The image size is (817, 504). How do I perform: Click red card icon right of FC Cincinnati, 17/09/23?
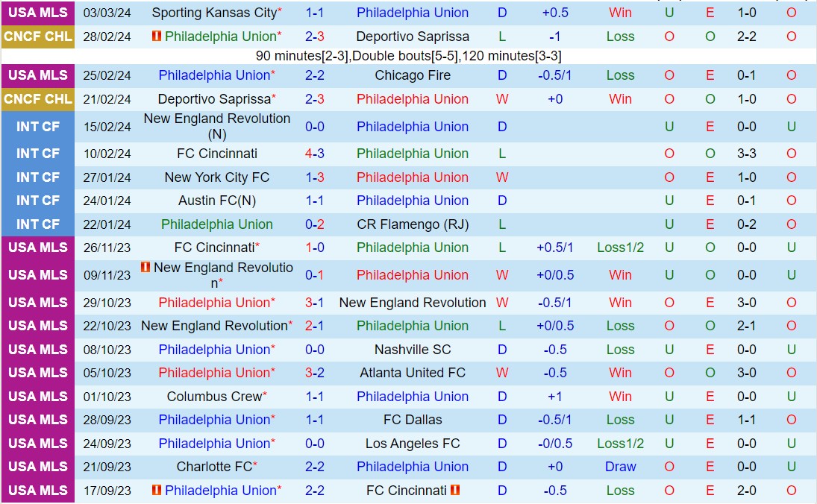click(455, 490)
